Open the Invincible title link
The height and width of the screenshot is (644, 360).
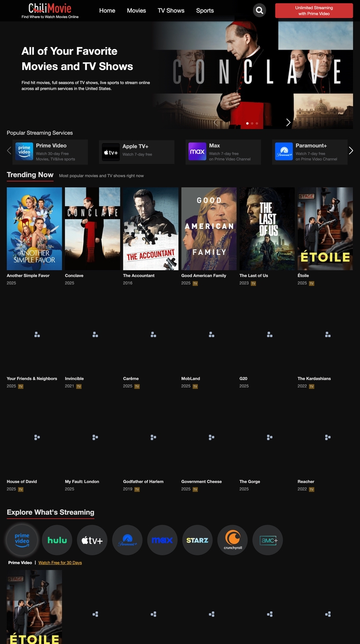(x=74, y=379)
